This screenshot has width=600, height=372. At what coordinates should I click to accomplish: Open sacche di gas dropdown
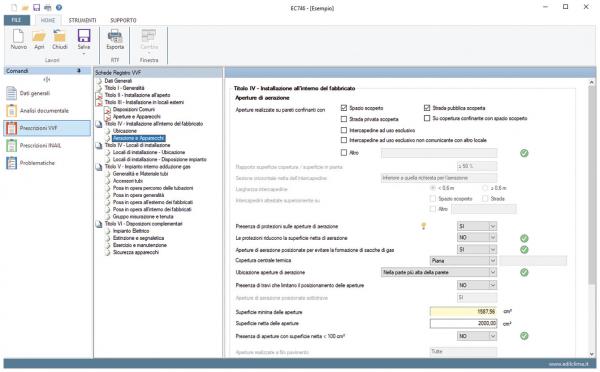coord(477,249)
